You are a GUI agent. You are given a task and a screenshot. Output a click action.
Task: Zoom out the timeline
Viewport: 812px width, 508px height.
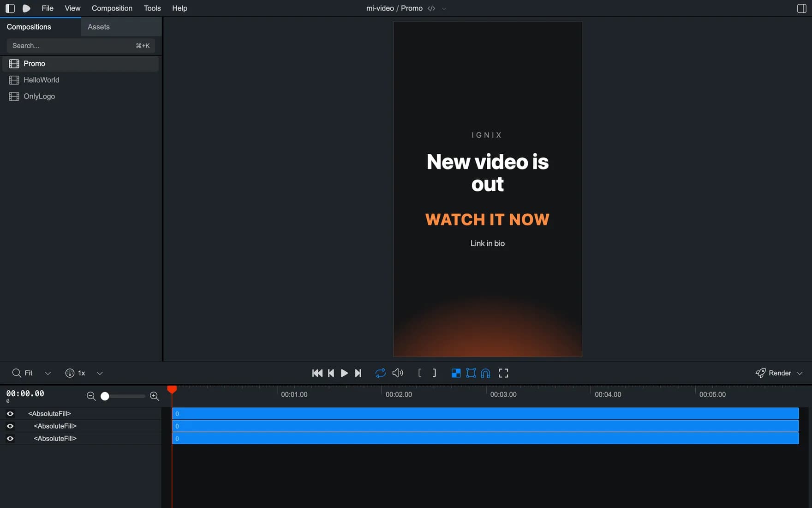click(91, 396)
